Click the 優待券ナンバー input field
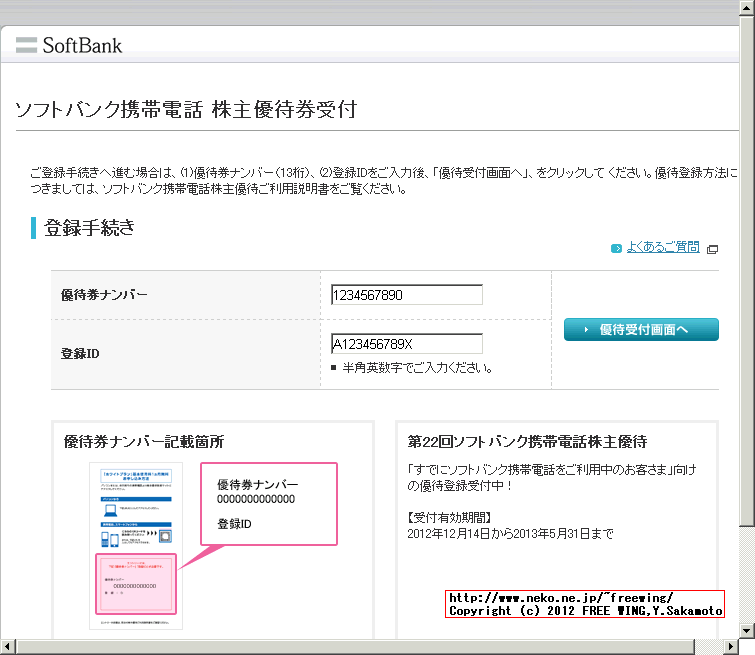The height and width of the screenshot is (655, 755). (407, 295)
